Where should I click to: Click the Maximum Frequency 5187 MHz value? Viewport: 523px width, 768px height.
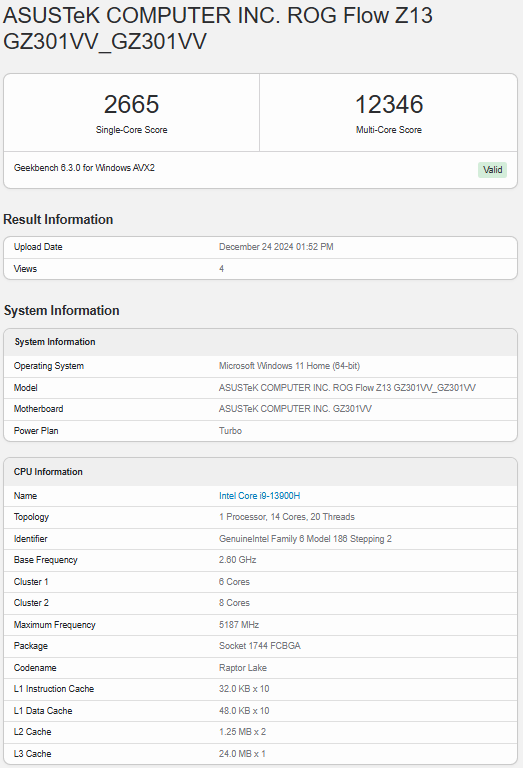click(239, 624)
